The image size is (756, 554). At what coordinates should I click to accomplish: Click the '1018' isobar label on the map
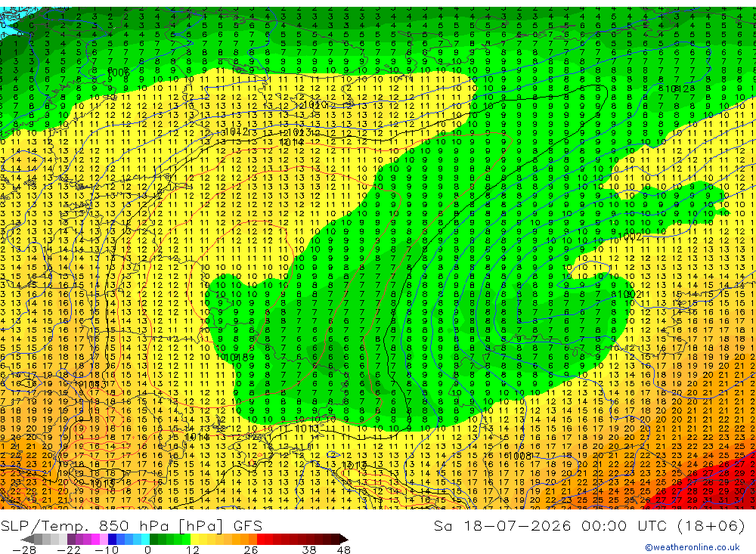tap(236, 357)
